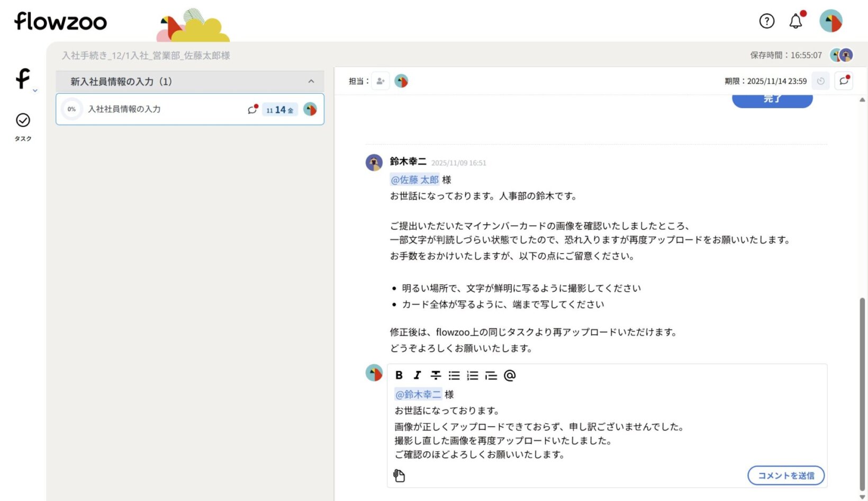The height and width of the screenshot is (501, 868).
Task: Open the notifications bell
Action: click(x=795, y=21)
